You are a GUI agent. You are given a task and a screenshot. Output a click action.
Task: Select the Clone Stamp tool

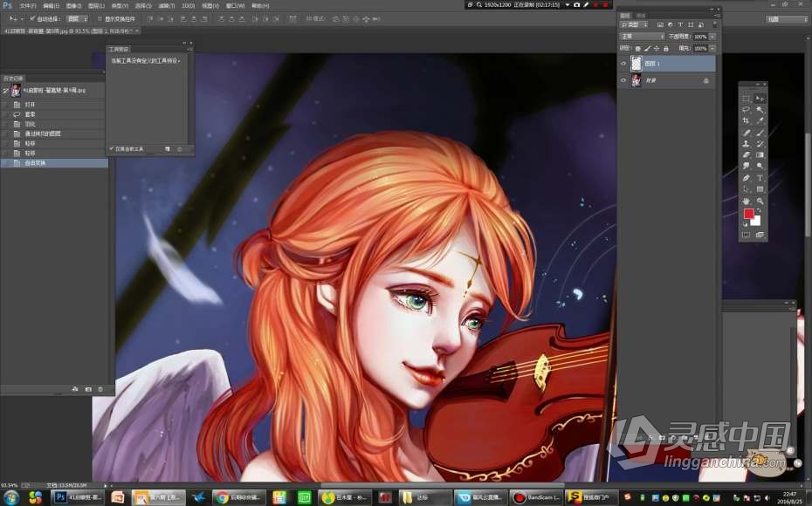pyautogui.click(x=746, y=144)
